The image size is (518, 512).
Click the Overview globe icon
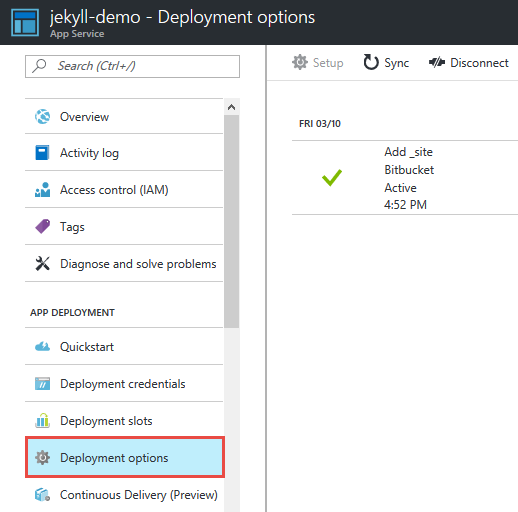click(43, 117)
